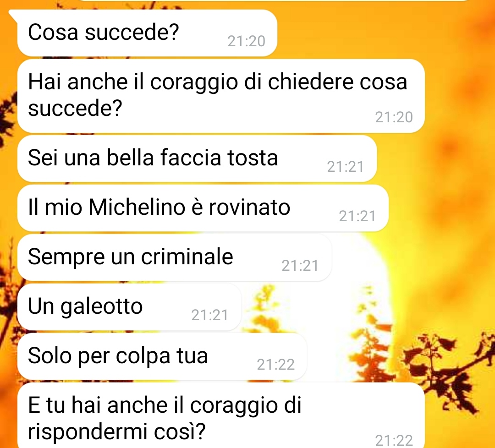Select the "Il mio Michelino è rovinato" bubble

pos(203,208)
